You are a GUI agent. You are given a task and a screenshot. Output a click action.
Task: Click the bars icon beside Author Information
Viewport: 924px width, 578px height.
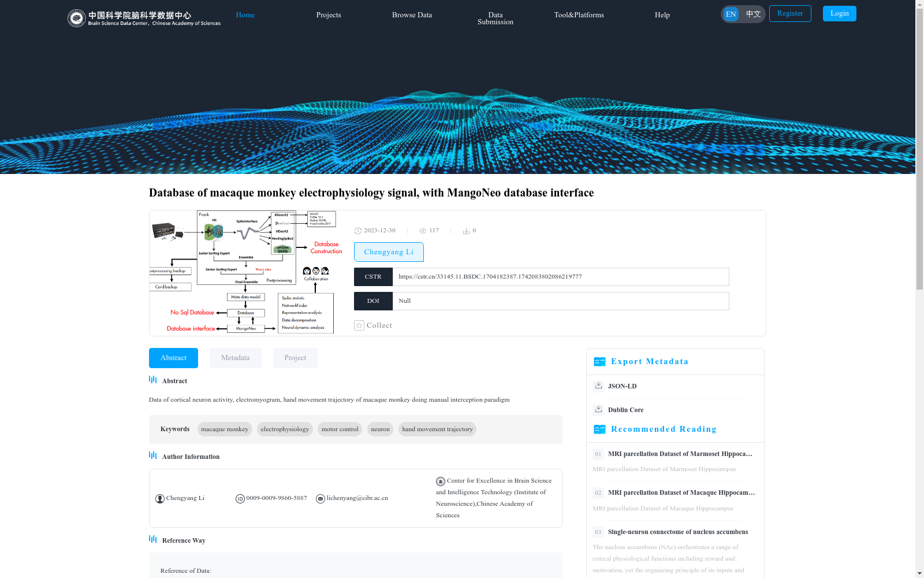coord(153,455)
